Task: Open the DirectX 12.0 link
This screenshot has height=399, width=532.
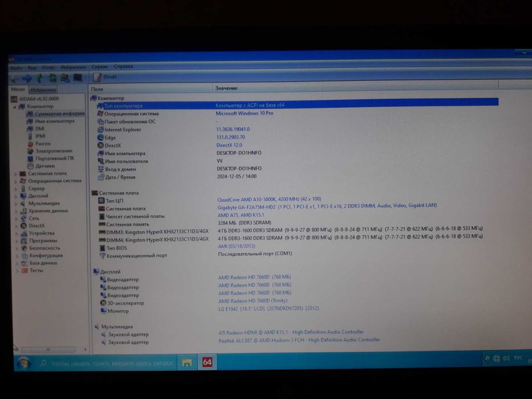Action: coord(229,145)
